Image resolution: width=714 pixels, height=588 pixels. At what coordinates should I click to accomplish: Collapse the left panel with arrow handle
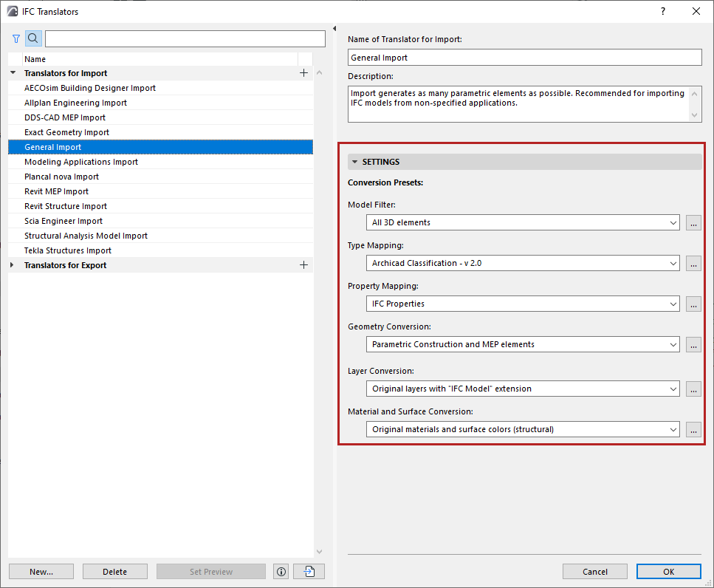click(334, 29)
